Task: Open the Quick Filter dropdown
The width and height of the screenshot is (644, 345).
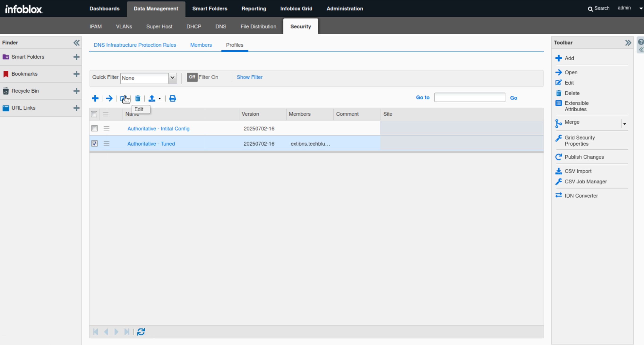Action: click(x=172, y=78)
